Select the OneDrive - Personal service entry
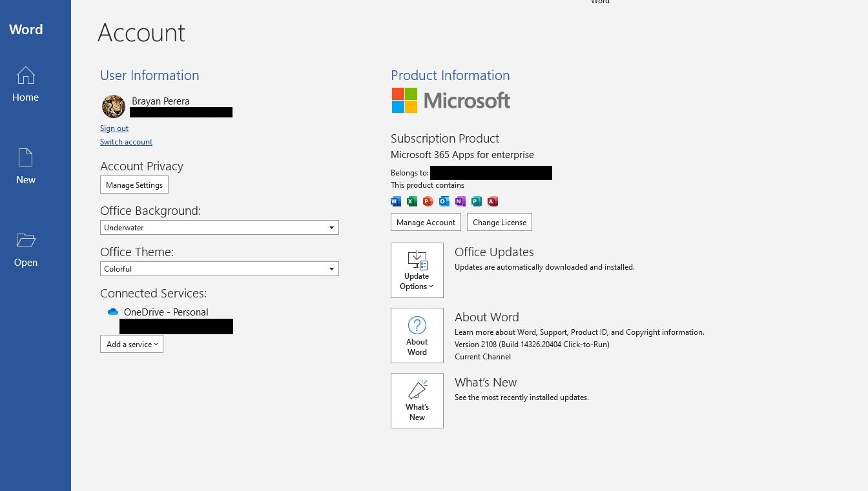Image resolution: width=868 pixels, height=491 pixels. [x=166, y=312]
